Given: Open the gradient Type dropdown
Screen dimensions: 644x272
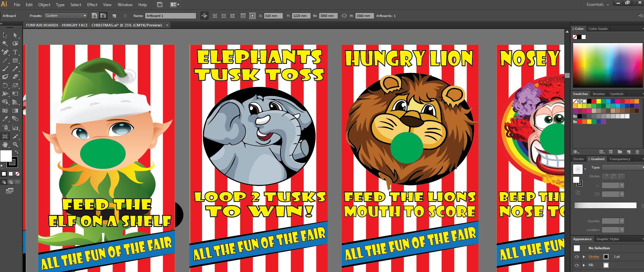Looking at the screenshot, I should pos(623,168).
